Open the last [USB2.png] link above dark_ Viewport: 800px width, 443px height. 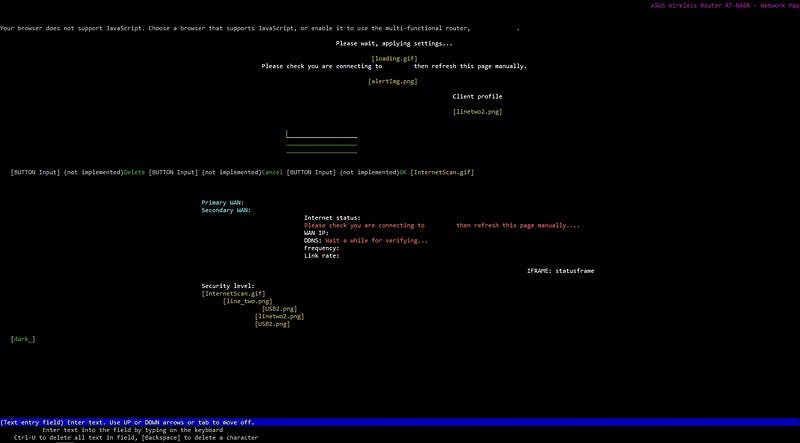pos(272,324)
